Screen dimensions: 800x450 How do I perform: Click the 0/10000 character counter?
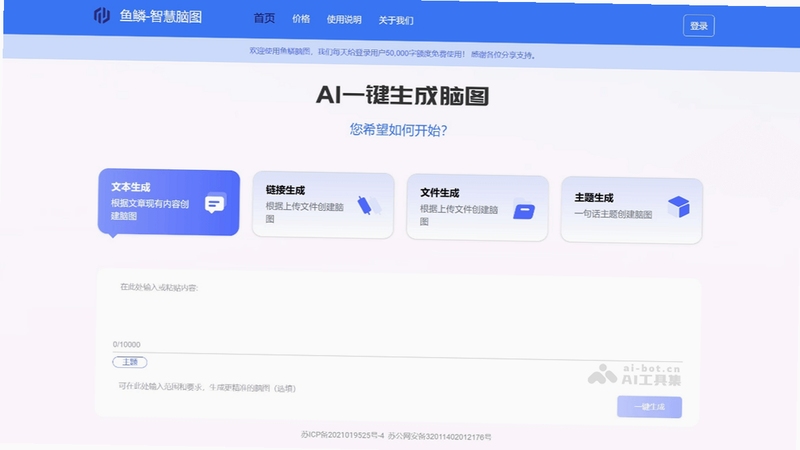tap(127, 344)
